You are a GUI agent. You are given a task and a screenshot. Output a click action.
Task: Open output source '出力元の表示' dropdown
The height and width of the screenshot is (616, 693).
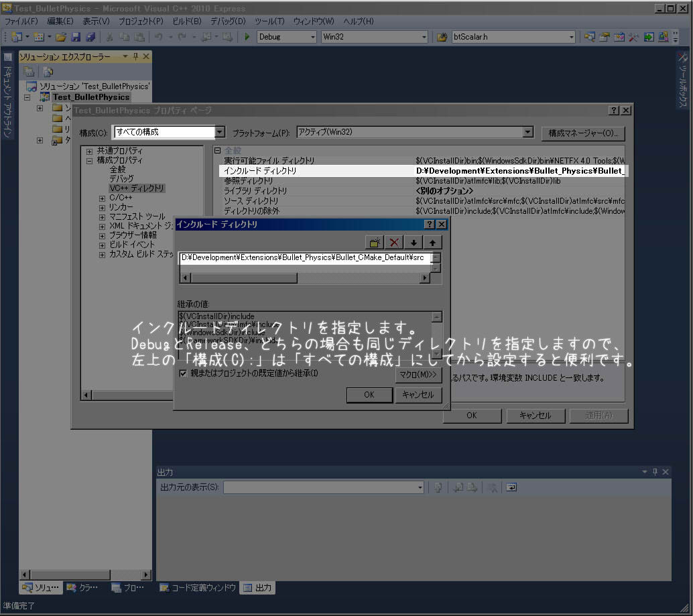tap(420, 487)
